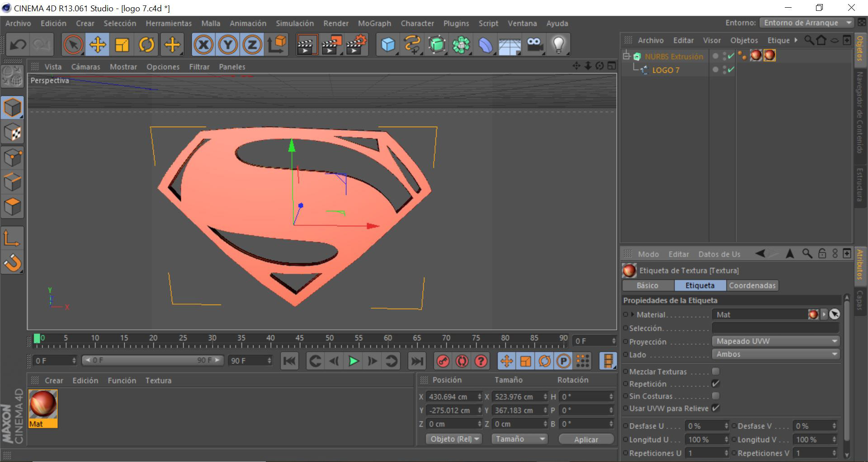The height and width of the screenshot is (462, 868).
Task: Click frame 45 on the timeline ruler
Action: pos(300,338)
